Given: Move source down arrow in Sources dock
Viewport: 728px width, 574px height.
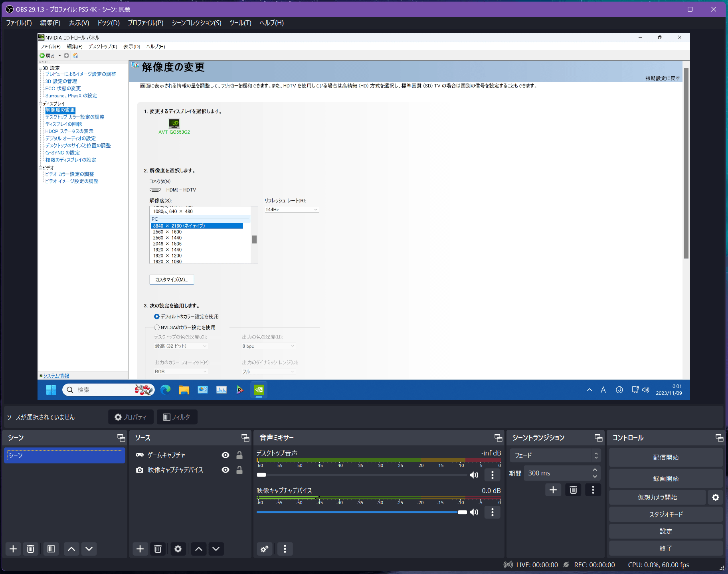Looking at the screenshot, I should [x=216, y=549].
